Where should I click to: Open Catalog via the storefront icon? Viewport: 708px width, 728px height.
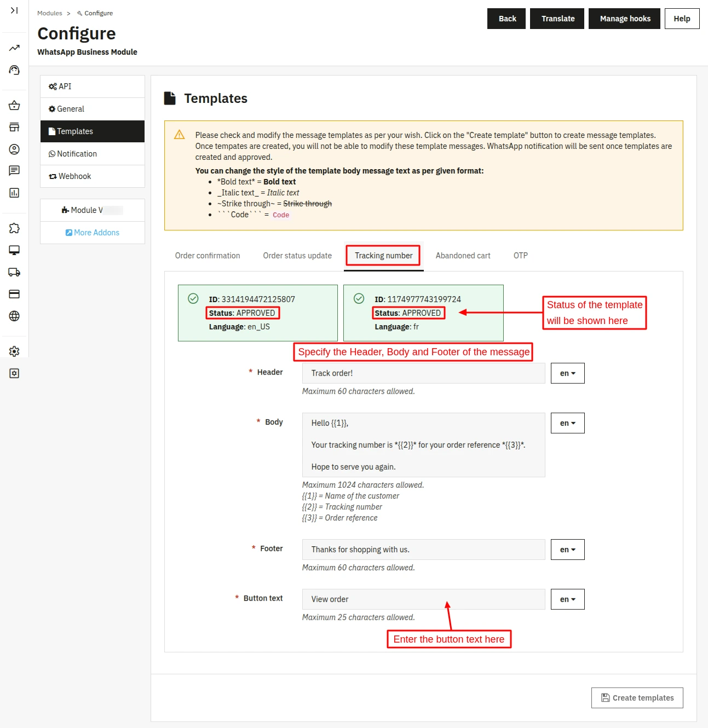pyautogui.click(x=14, y=128)
